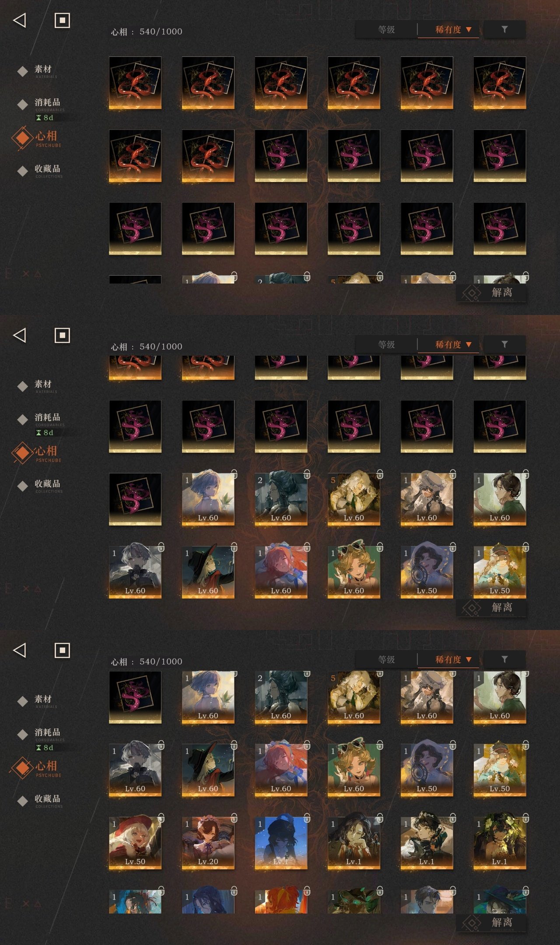The width and height of the screenshot is (560, 945).
Task: Select the 心相 Psychube diamond icon in the top screenshot
Action: [22, 138]
